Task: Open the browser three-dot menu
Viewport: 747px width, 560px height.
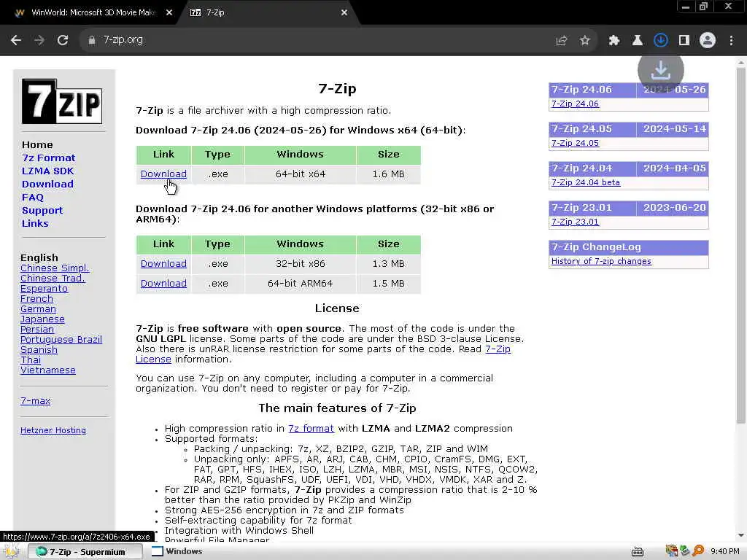Action: point(731,41)
